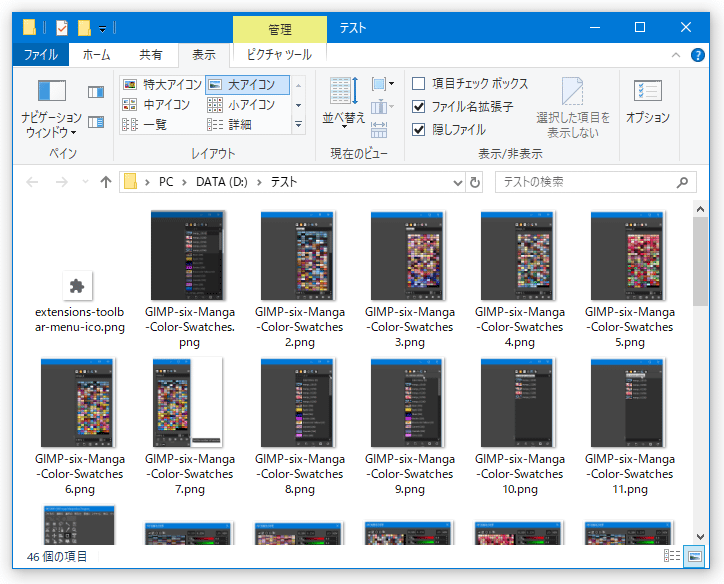Screen dimensions: 724x584
Task: Click size all columns to fit icon
Action: point(379,130)
